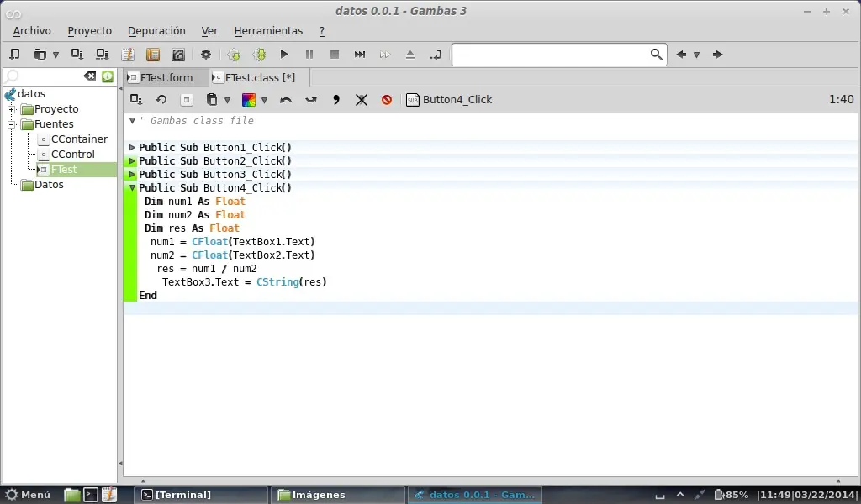Click the save project icon in the main toolbar
861x504 pixels.
pyautogui.click(x=77, y=55)
